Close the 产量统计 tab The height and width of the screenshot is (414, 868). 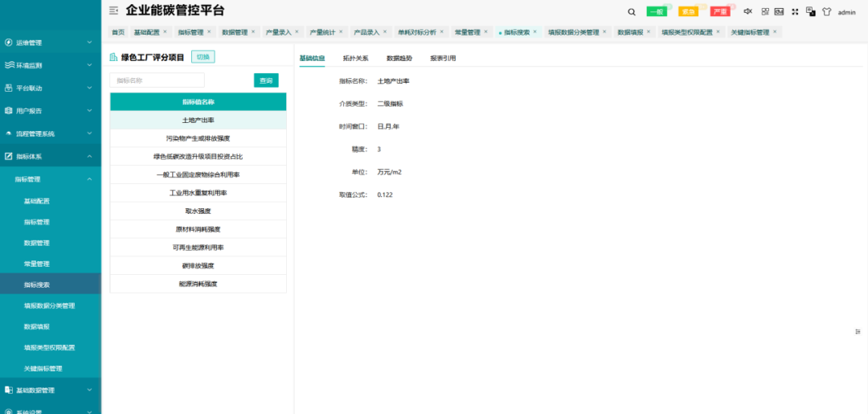pyautogui.click(x=341, y=31)
